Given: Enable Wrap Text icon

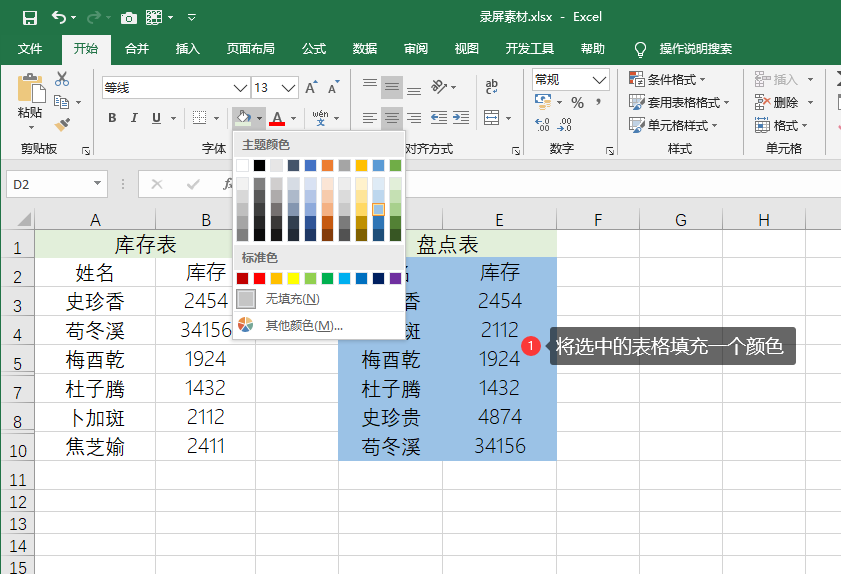Looking at the screenshot, I should (x=491, y=86).
